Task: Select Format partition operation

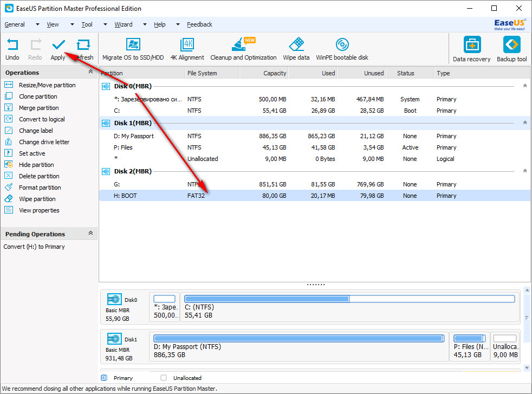Action: click(40, 188)
